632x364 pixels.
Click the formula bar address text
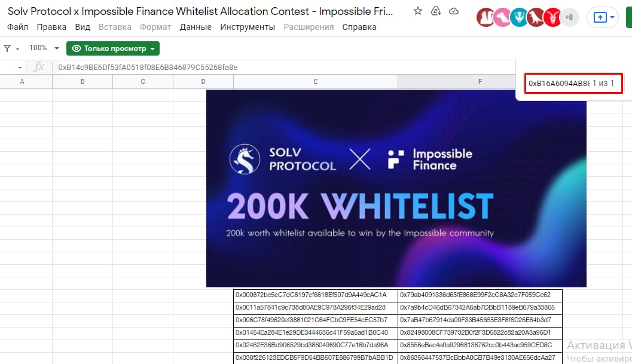[x=148, y=68]
